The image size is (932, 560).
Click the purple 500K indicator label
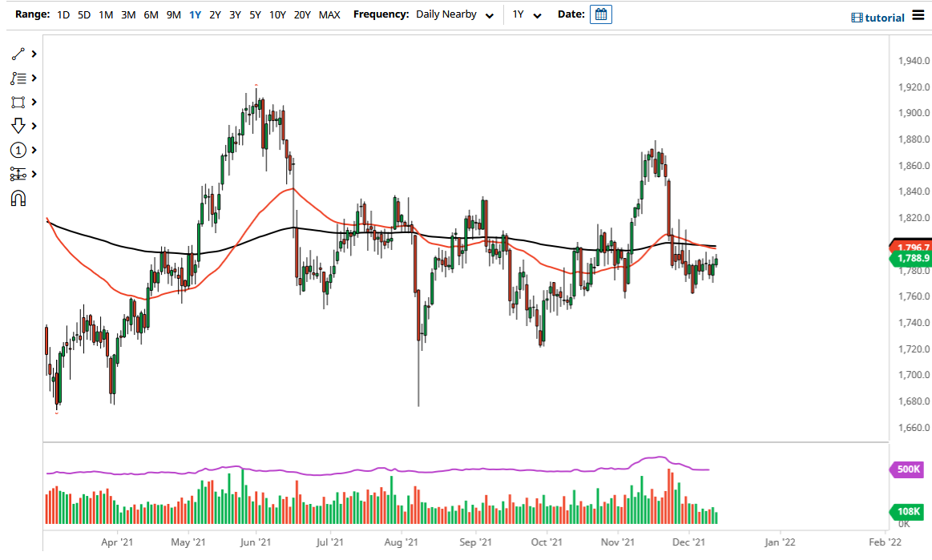[x=907, y=469]
